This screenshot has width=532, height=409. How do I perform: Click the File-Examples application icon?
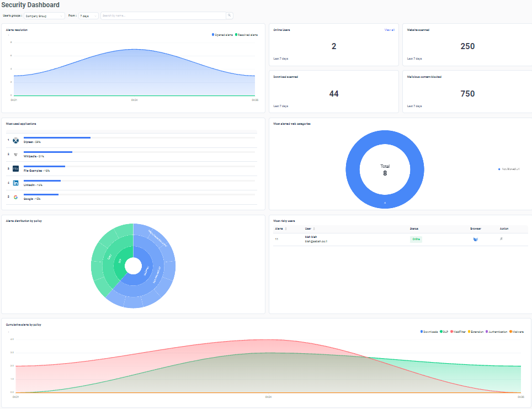[x=15, y=169]
